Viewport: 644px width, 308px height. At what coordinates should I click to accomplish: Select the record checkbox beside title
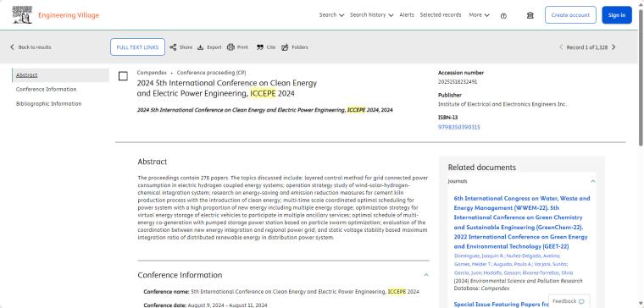pyautogui.click(x=123, y=76)
